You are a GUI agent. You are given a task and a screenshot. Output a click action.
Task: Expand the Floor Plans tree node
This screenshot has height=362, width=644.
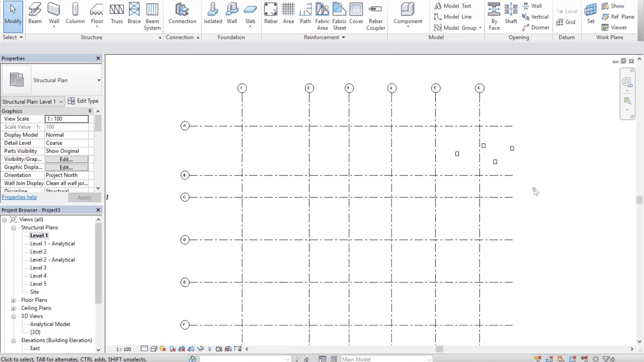tap(14, 300)
